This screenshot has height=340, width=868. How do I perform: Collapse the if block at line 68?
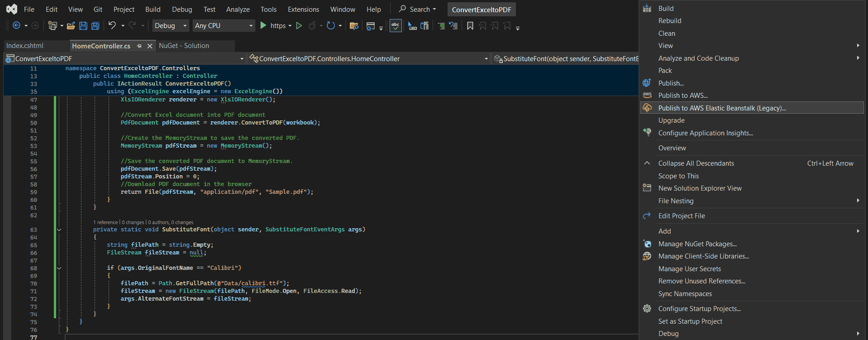point(59,268)
